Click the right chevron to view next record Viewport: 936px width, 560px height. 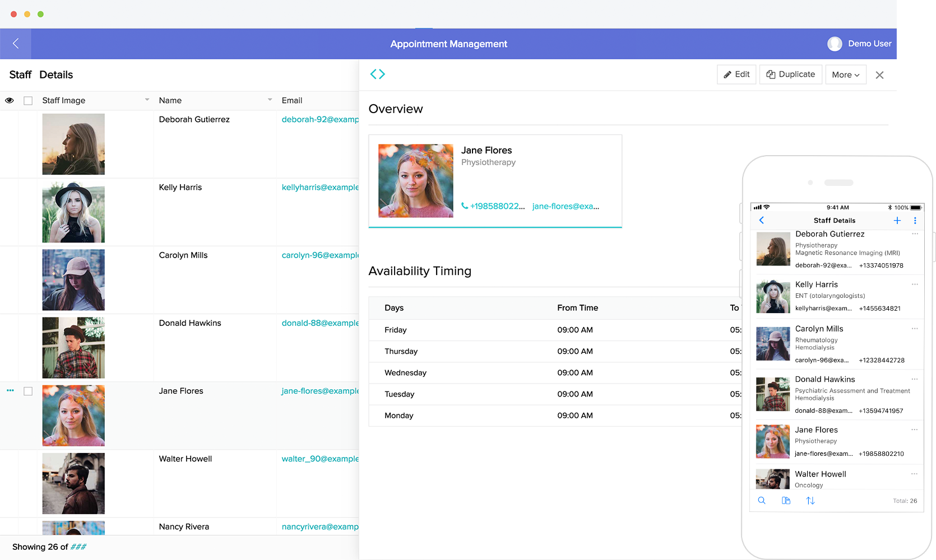coord(382,74)
